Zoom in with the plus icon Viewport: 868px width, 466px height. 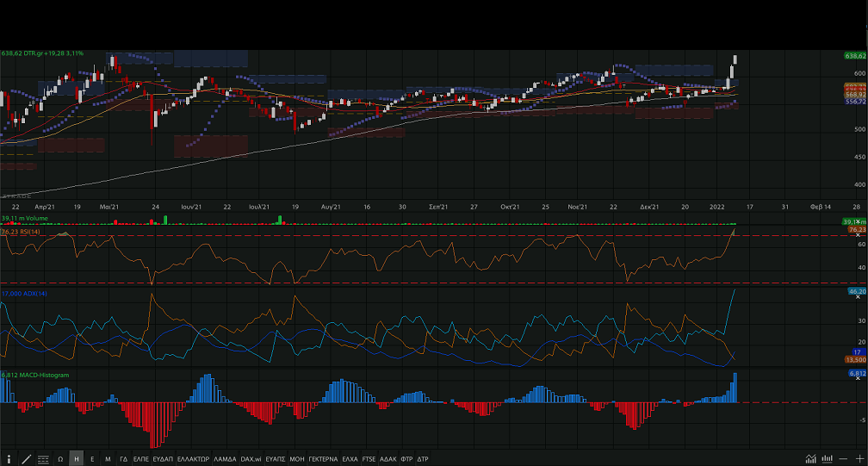tap(859, 459)
